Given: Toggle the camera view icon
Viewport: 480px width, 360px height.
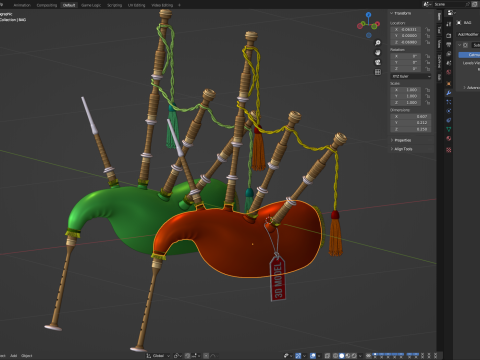Looking at the screenshot, I should [x=378, y=62].
